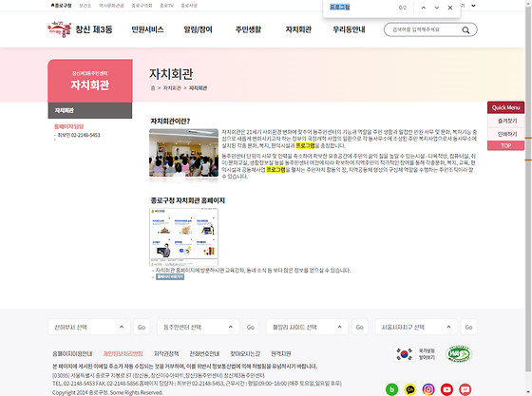
Task: Click the TOP button in Quick Menu
Action: pos(505,145)
